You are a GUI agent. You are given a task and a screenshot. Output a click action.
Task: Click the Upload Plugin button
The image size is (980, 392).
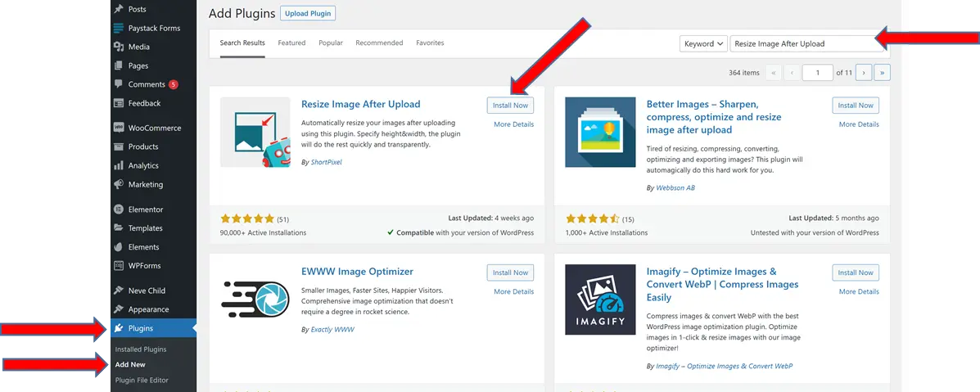click(x=308, y=13)
